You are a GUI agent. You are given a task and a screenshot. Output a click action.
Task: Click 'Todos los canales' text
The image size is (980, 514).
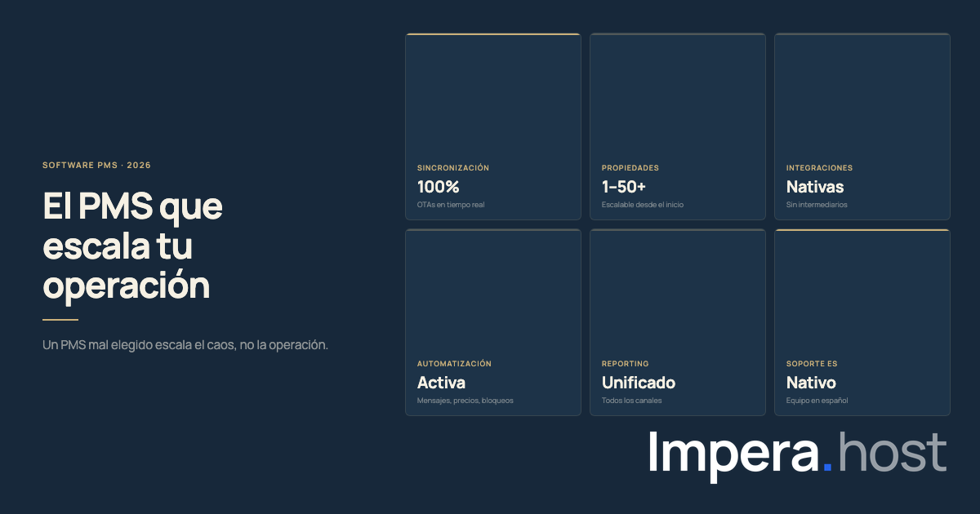point(632,401)
